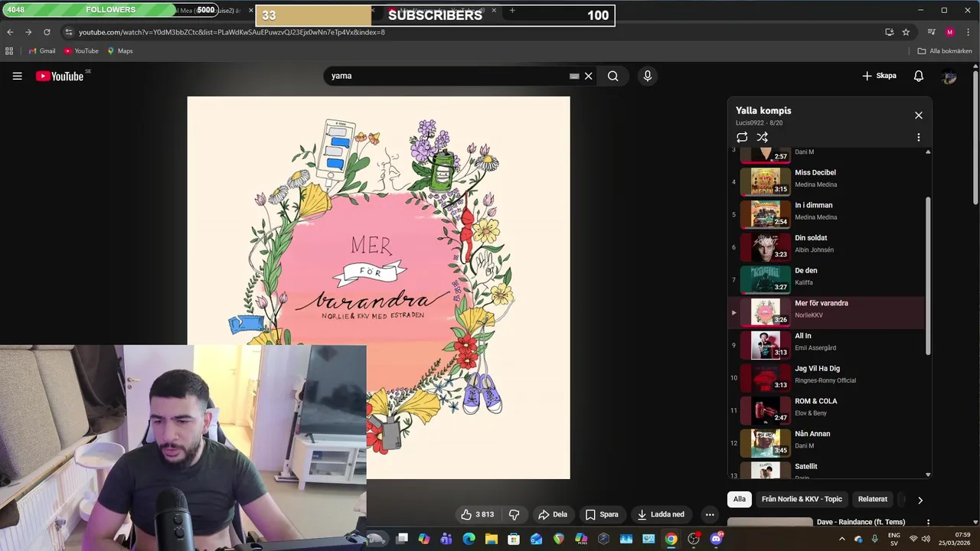Click the page vertical scrollbar
The image size is (980, 551).
pyautogui.click(x=975, y=138)
